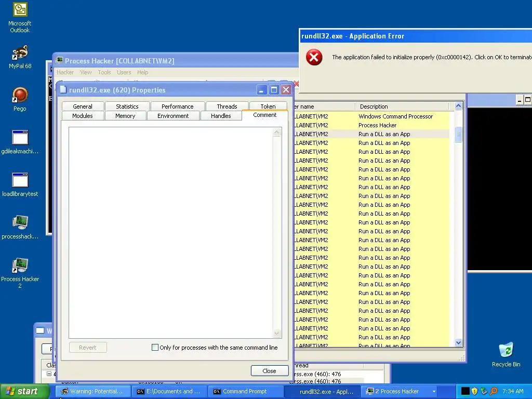Open the Microsoft Outlook desktop icon
The height and width of the screenshot is (399, 532).
point(20,18)
